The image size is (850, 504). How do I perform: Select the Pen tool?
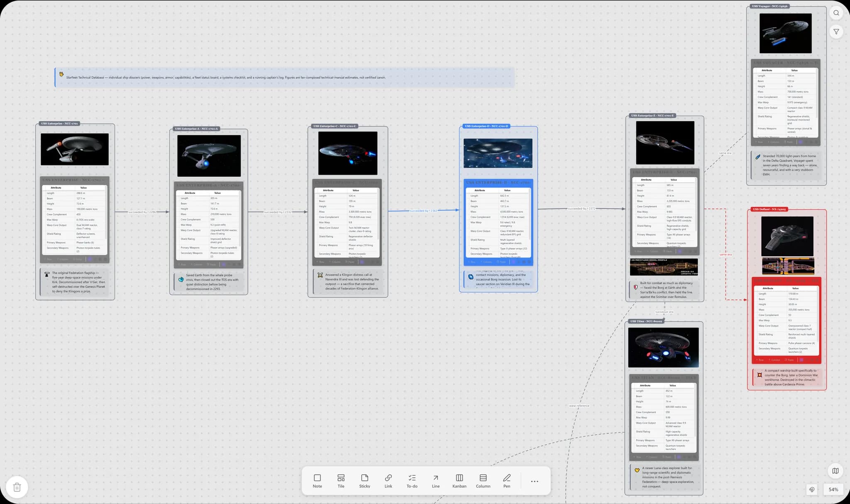tap(506, 481)
